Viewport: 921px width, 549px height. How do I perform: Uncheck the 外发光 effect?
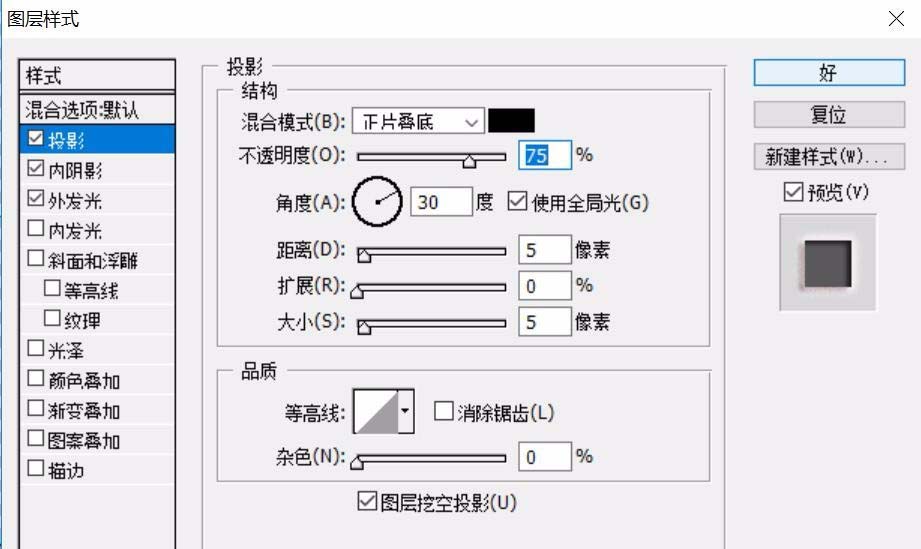(x=37, y=200)
